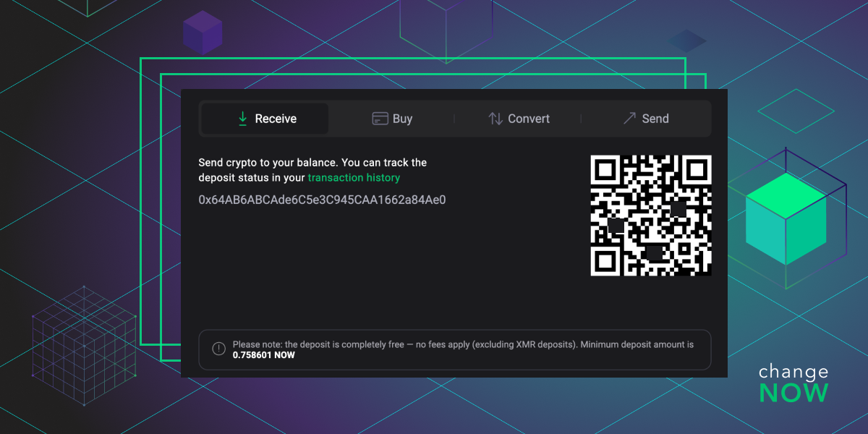Click the credit card icon on Buy

(x=380, y=119)
